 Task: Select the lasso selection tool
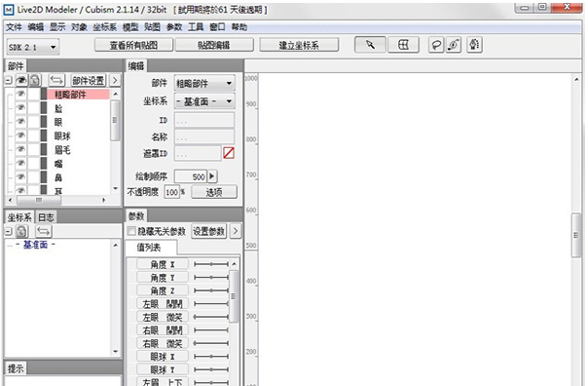436,45
